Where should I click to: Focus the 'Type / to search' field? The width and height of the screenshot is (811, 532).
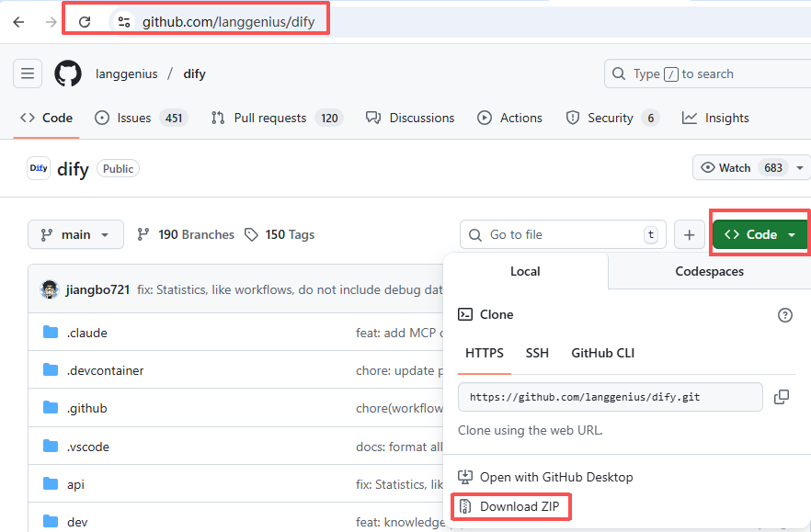coord(706,74)
